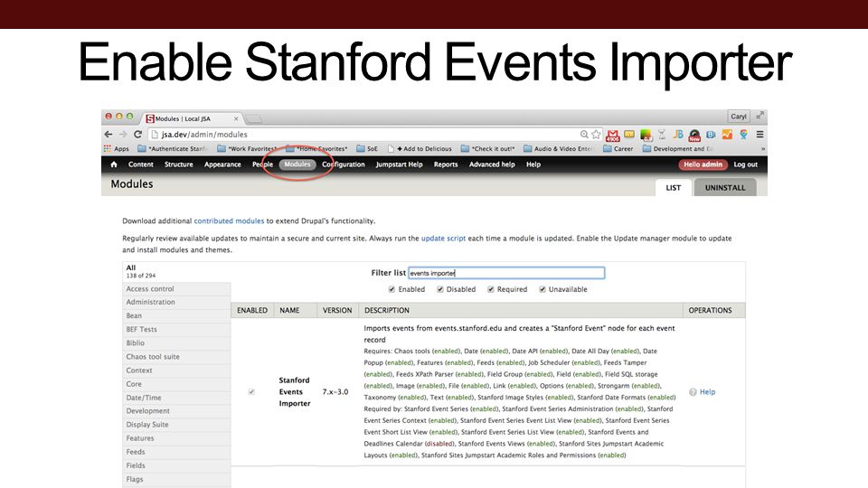Open the *Check it out!* bookmark folder

click(x=487, y=149)
